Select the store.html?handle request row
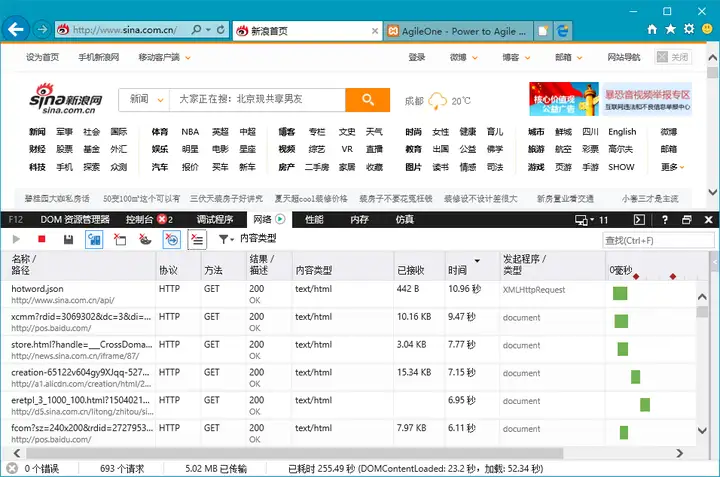720x477 pixels. [348, 350]
